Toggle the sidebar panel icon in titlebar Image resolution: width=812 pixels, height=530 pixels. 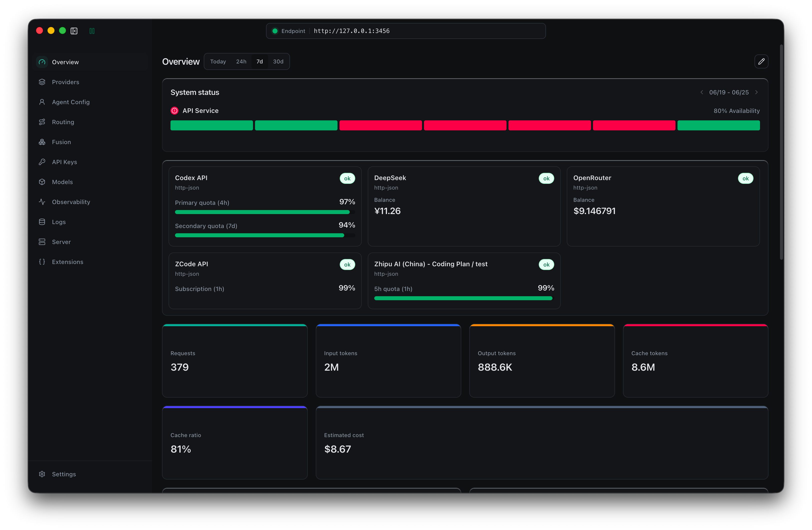(74, 31)
